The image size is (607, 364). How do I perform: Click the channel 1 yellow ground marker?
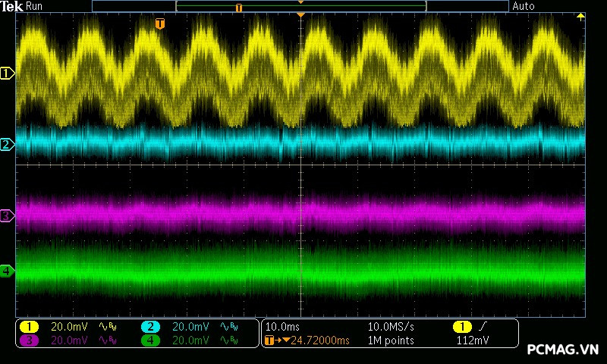coord(8,74)
